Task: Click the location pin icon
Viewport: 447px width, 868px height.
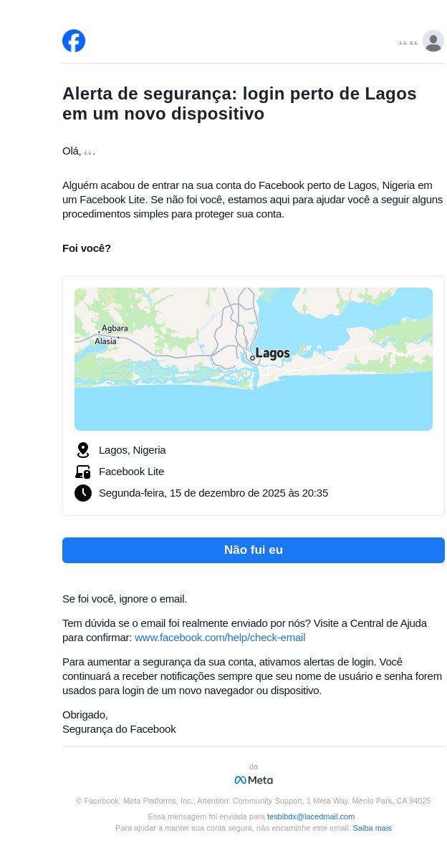Action: point(83,450)
